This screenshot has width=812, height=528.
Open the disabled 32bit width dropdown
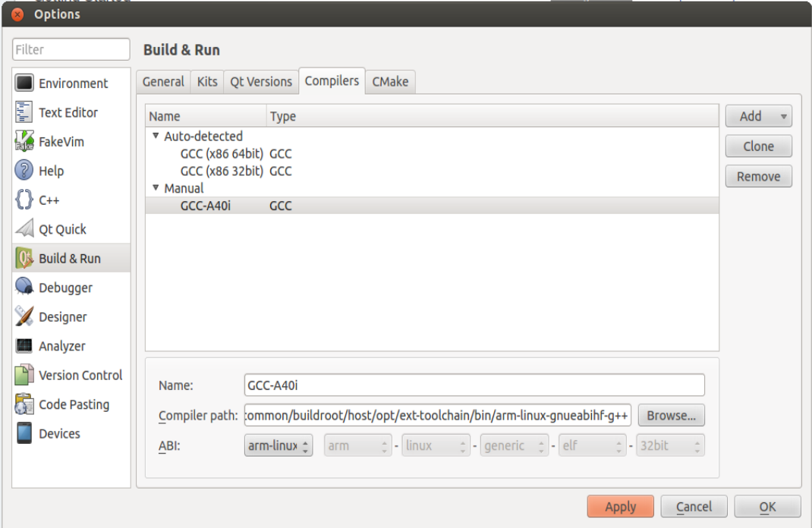point(670,446)
